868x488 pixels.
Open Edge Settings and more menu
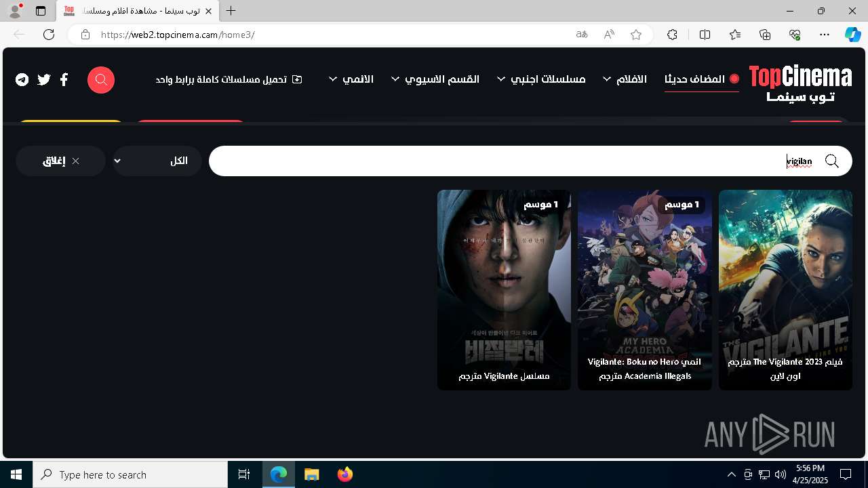(x=825, y=35)
